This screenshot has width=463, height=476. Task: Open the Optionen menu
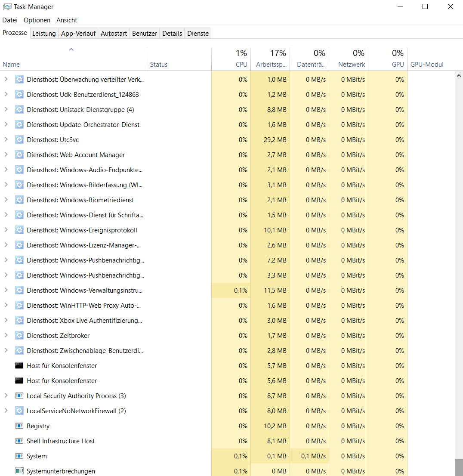coord(37,20)
